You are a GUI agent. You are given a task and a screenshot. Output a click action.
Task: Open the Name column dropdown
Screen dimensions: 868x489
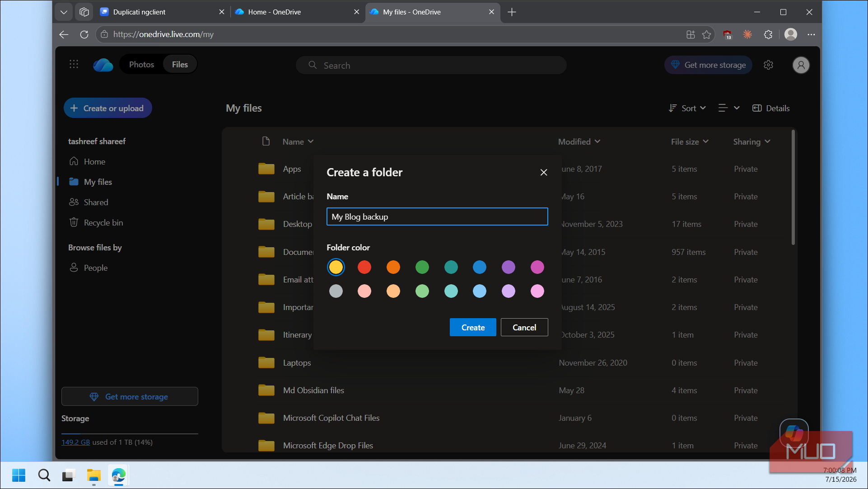[x=298, y=141]
